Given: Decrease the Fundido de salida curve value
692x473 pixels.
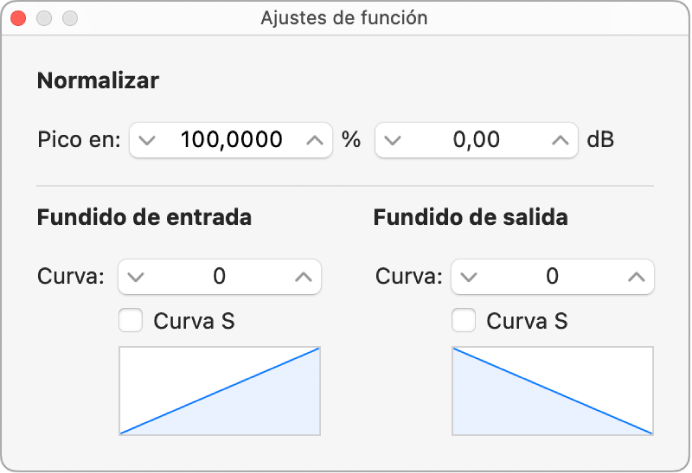Looking at the screenshot, I should (470, 277).
